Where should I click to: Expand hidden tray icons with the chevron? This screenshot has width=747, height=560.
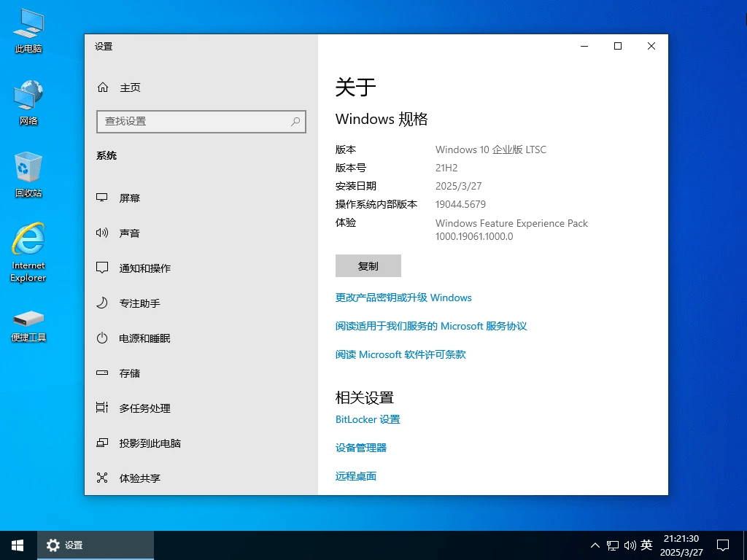595,545
